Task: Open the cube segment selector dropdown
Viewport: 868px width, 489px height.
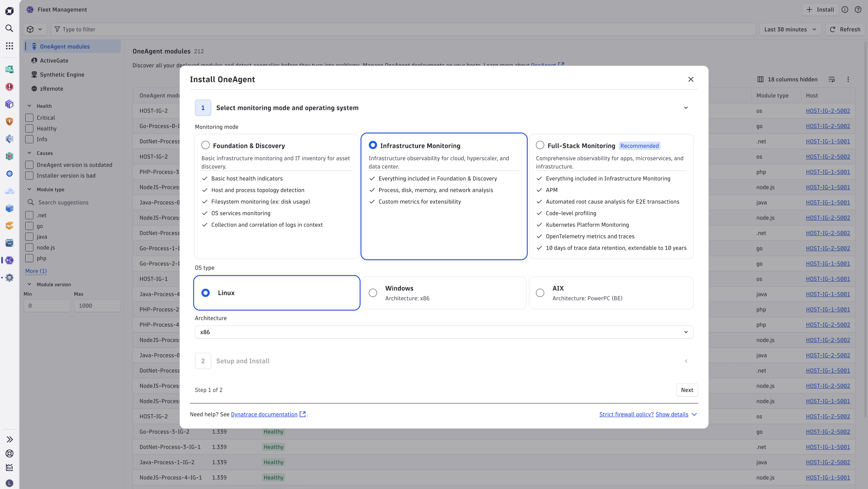Action: pos(35,29)
